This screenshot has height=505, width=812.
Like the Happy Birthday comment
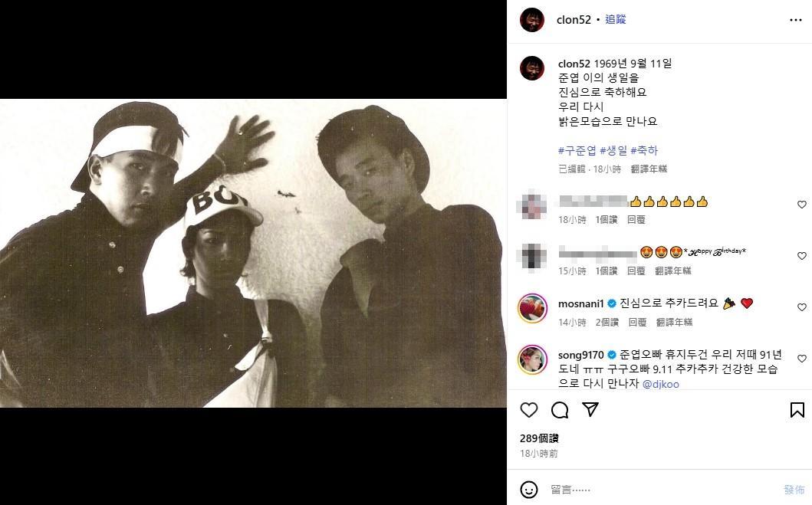pos(801,256)
